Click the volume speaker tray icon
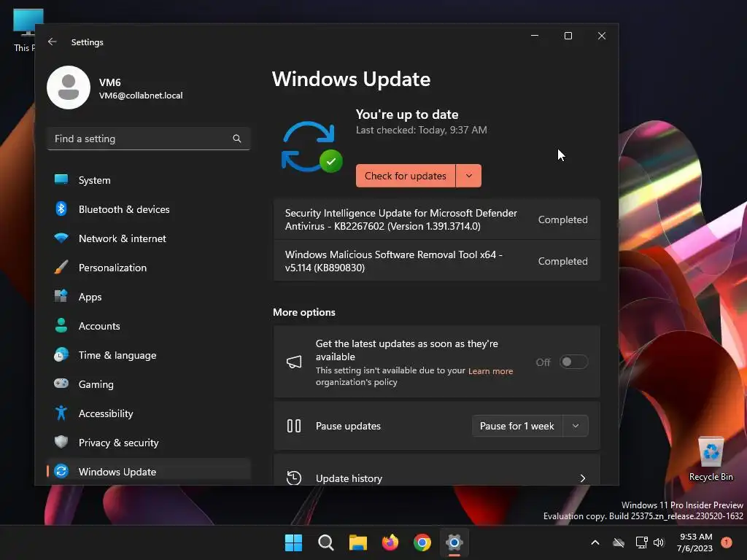Viewport: 747px width, 560px height. point(659,542)
